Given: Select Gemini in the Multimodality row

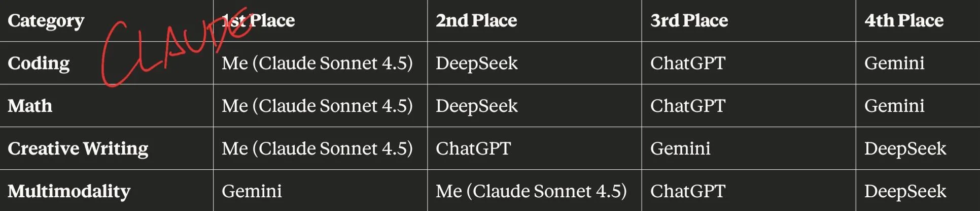Looking at the screenshot, I should click(x=252, y=191).
